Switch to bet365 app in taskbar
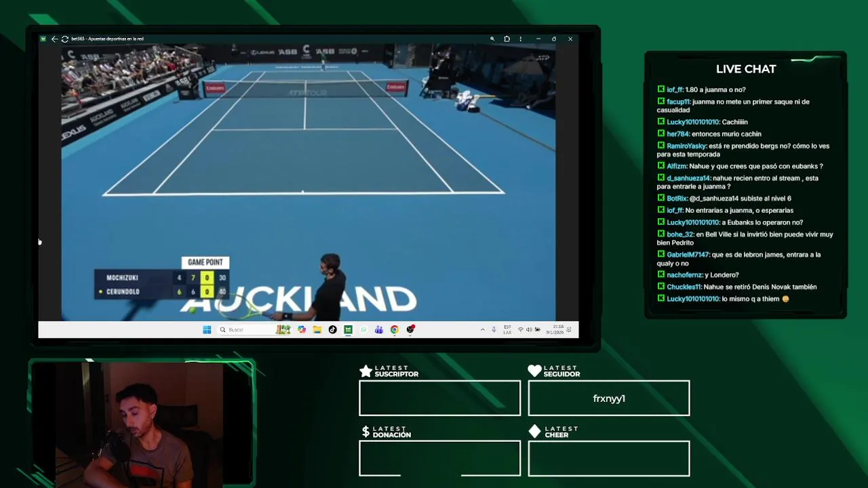This screenshot has width=868, height=488. [348, 329]
